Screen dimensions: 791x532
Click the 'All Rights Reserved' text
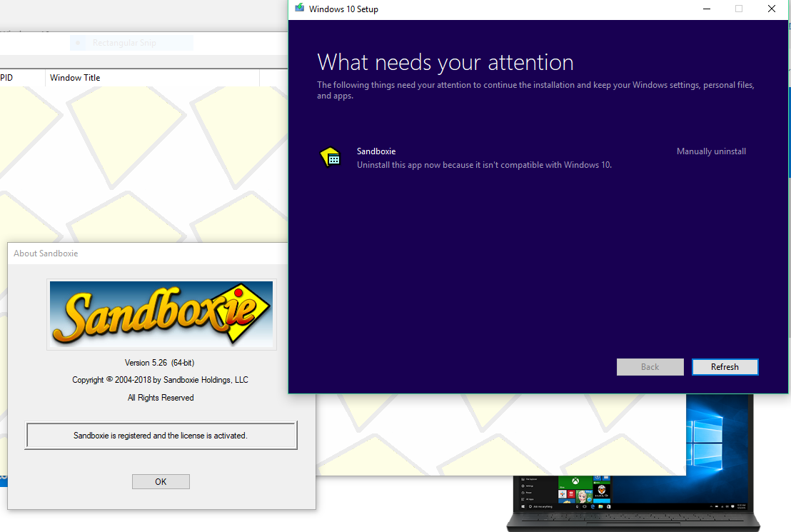[161, 398]
